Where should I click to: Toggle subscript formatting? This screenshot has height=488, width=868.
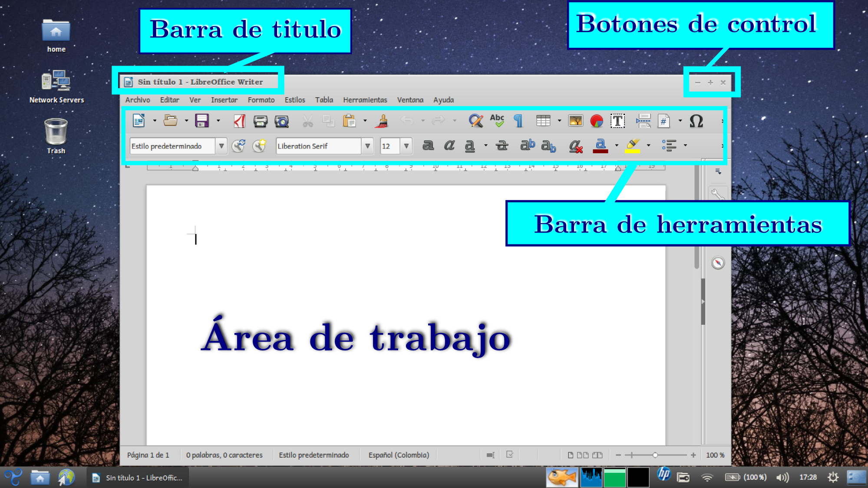click(x=548, y=146)
